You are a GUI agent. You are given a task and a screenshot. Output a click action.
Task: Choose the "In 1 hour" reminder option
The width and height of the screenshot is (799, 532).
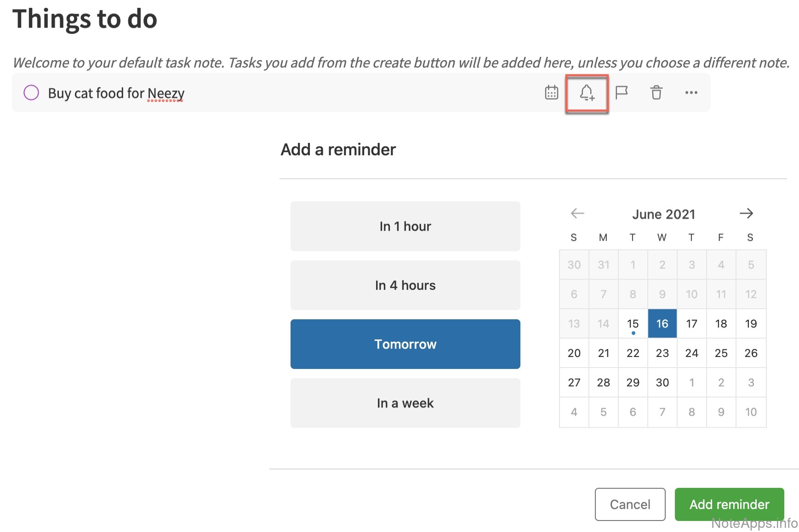(405, 226)
